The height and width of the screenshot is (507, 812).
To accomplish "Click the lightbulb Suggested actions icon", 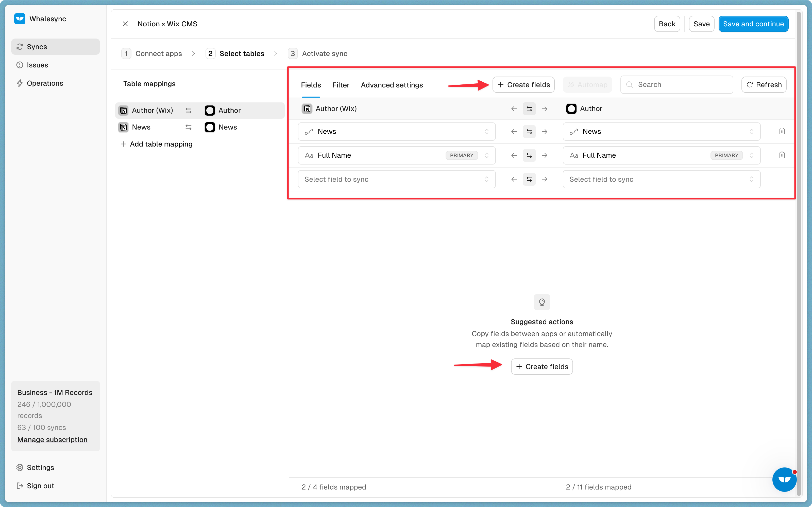I will (x=542, y=302).
